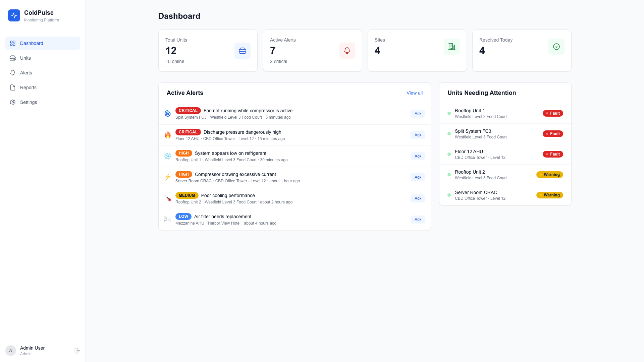Image resolution: width=644 pixels, height=362 pixels.
Task: Click the Warning badge for Server Room CRAC
Action: click(550, 195)
